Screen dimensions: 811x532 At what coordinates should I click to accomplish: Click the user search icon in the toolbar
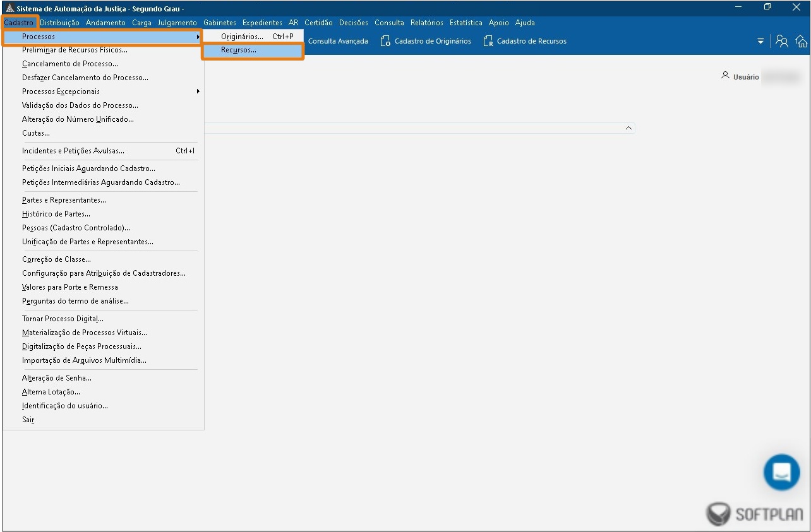point(782,41)
